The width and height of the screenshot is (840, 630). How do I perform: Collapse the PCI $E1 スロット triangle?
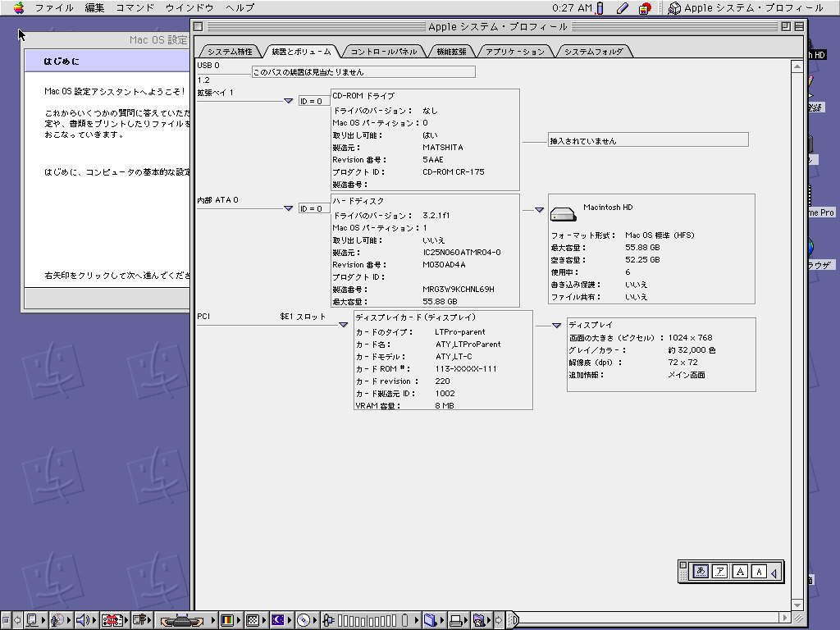pos(344,325)
